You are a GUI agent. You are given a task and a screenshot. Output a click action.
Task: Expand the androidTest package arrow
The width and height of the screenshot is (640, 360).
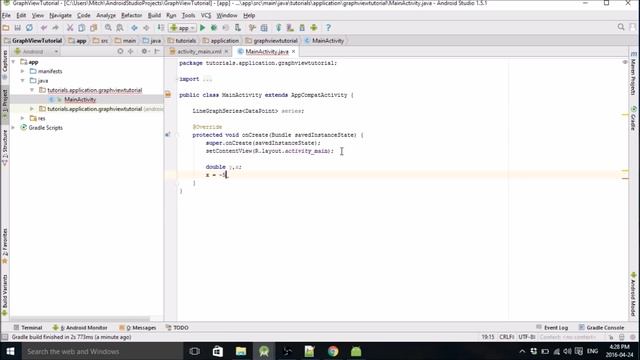click(x=32, y=109)
